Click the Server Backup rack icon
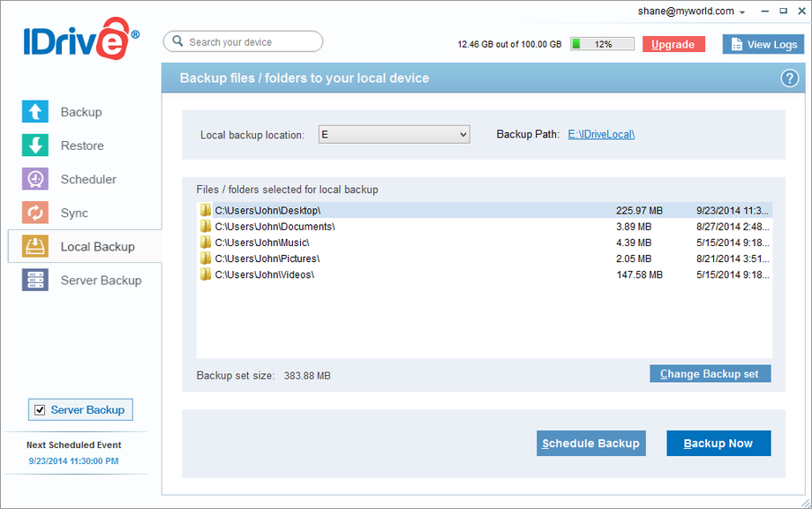The height and width of the screenshot is (509, 812). (x=35, y=280)
